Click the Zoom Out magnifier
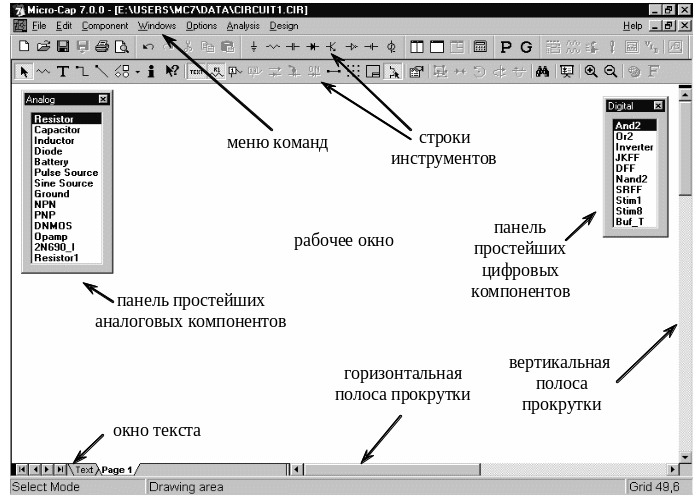Image resolution: width=696 pixels, height=498 pixels. [611, 71]
